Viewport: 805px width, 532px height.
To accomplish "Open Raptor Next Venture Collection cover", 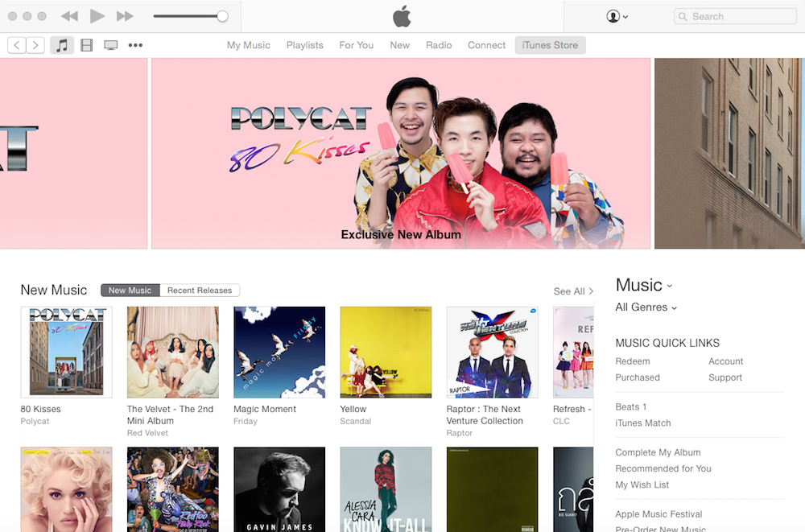I will (x=493, y=353).
